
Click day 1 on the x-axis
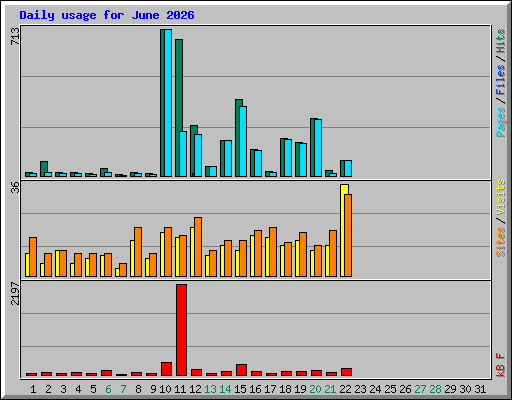point(33,389)
